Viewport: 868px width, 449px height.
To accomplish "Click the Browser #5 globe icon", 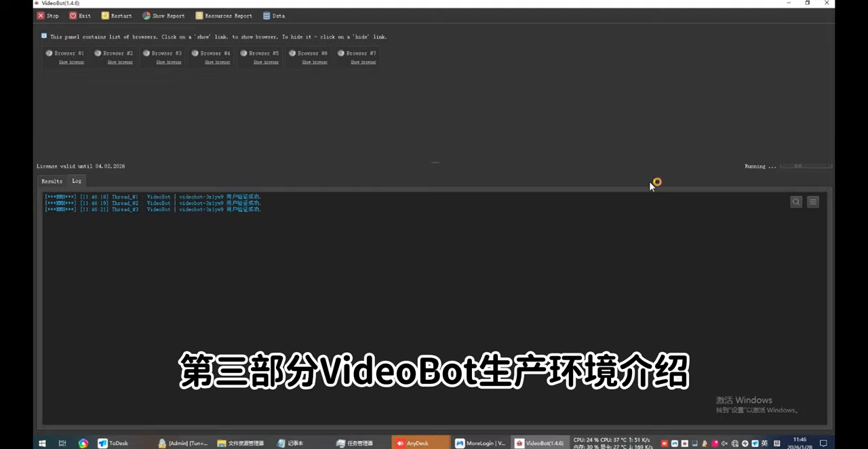I will click(x=243, y=53).
